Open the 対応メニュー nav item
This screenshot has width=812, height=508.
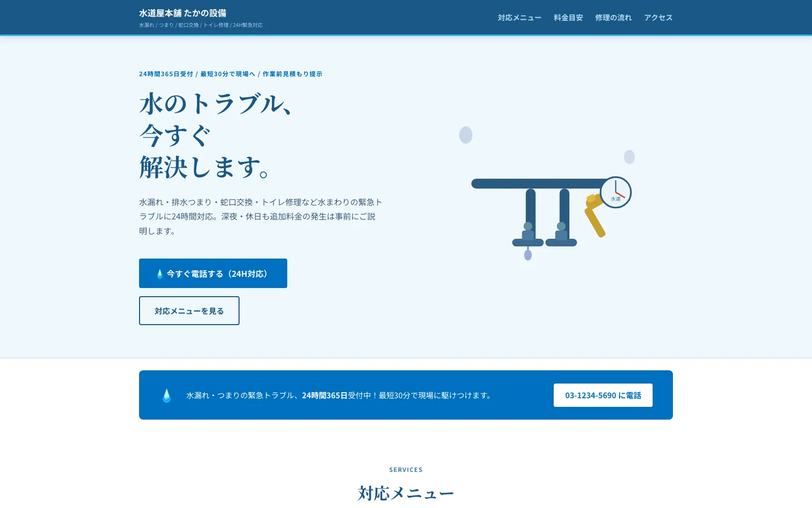[x=519, y=18]
